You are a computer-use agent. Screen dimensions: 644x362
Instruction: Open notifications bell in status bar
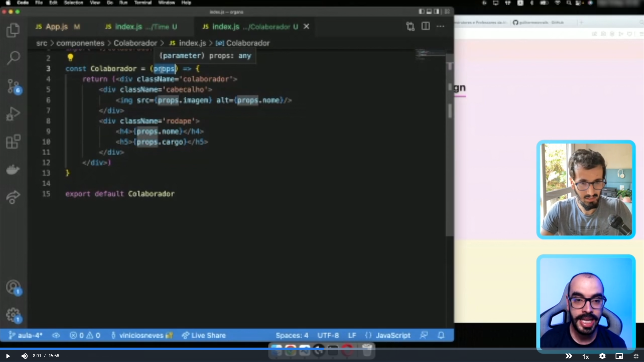pyautogui.click(x=441, y=335)
